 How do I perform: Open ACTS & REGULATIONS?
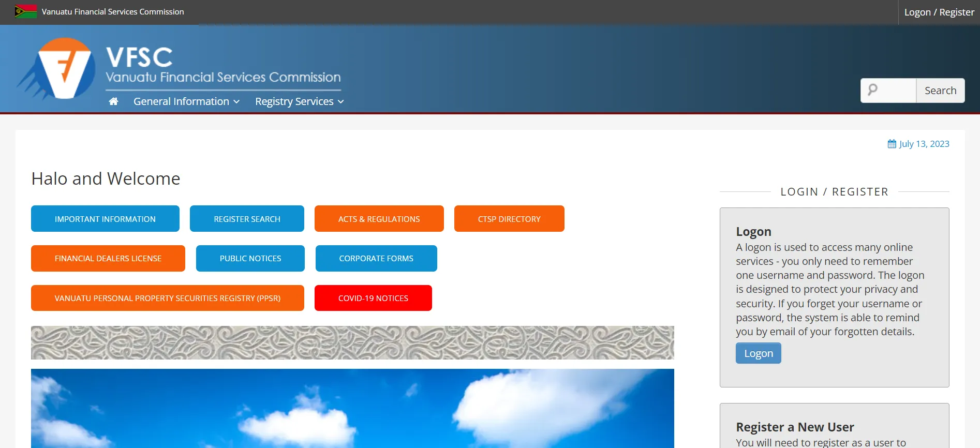[379, 219]
